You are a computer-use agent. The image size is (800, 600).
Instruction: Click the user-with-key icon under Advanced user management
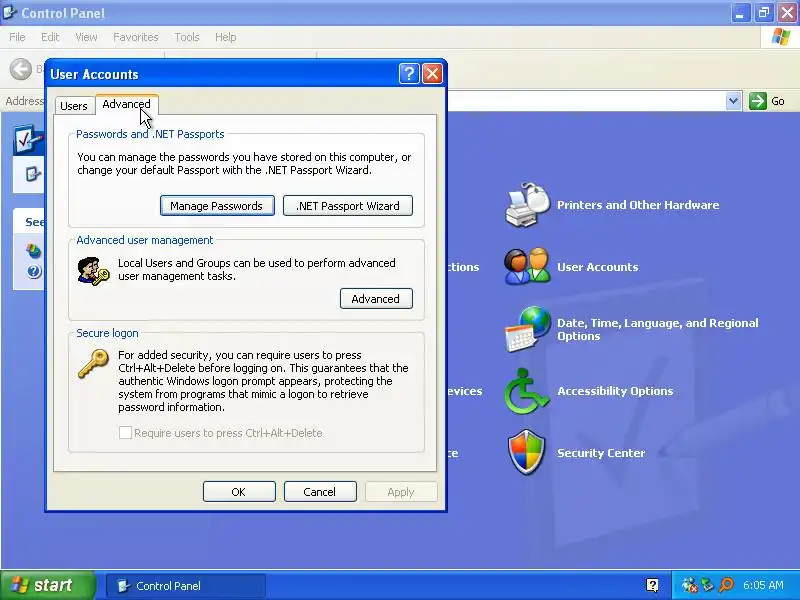93,270
